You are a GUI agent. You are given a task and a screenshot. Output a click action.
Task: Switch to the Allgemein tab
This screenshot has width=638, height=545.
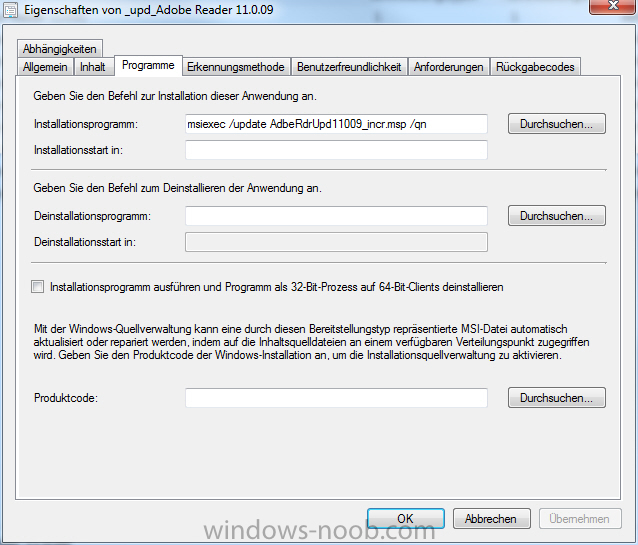click(x=45, y=67)
